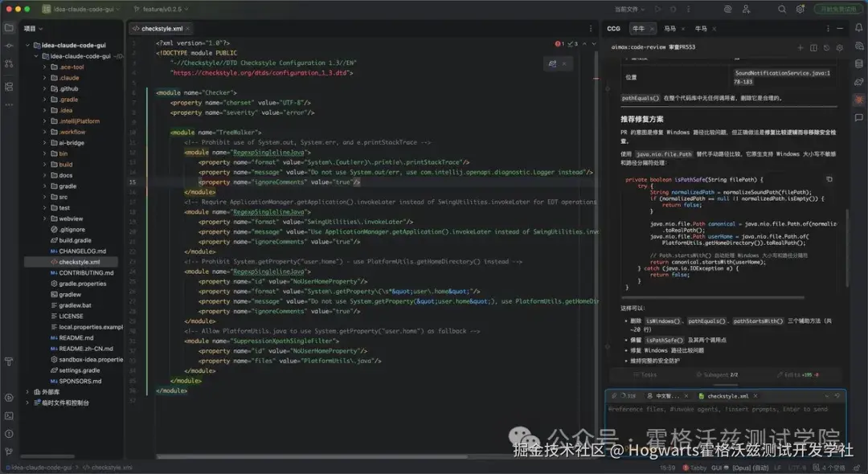
Task: Click the inline AI action icon in editor
Action: pyautogui.click(x=552, y=63)
